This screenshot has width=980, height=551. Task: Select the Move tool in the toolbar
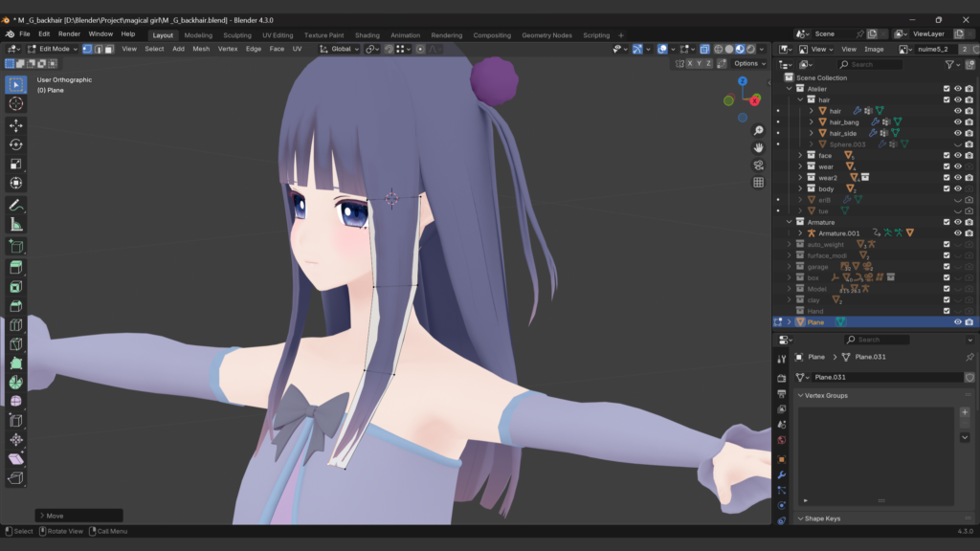[x=16, y=124]
